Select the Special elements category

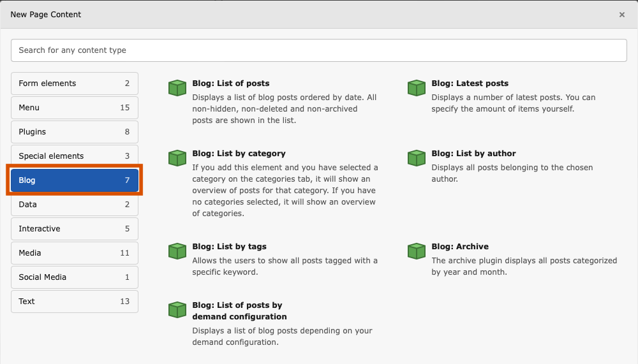(x=75, y=155)
